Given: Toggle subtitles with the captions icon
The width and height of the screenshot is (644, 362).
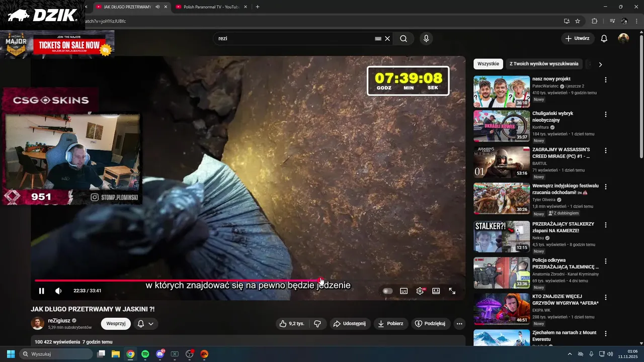Looking at the screenshot, I should click(404, 291).
